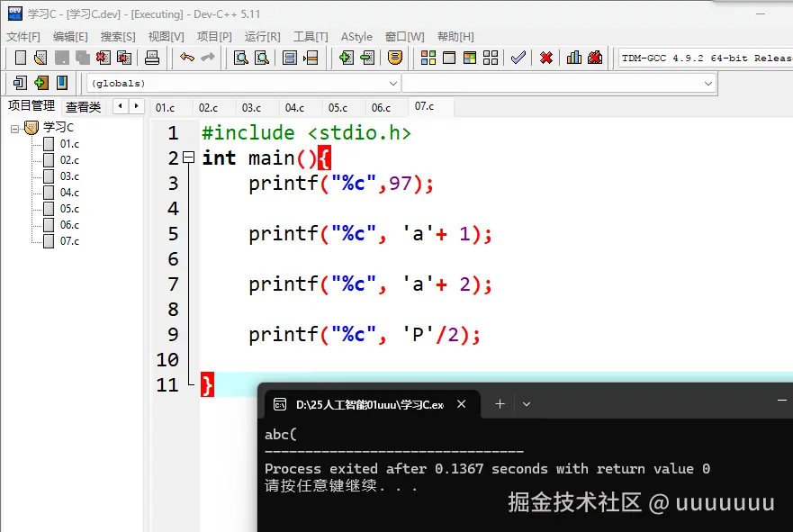Image resolution: width=793 pixels, height=532 pixels.
Task: Open the console tab list chevron
Action: (527, 404)
